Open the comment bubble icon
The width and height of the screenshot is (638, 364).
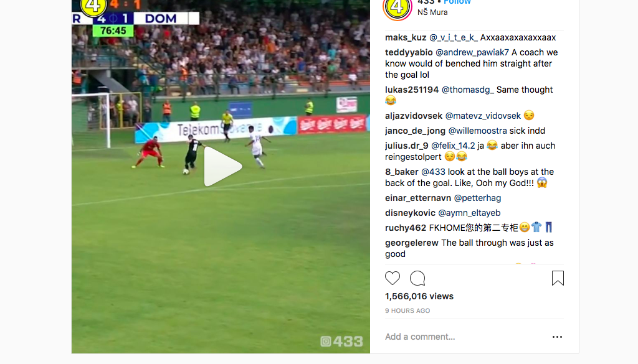point(417,278)
